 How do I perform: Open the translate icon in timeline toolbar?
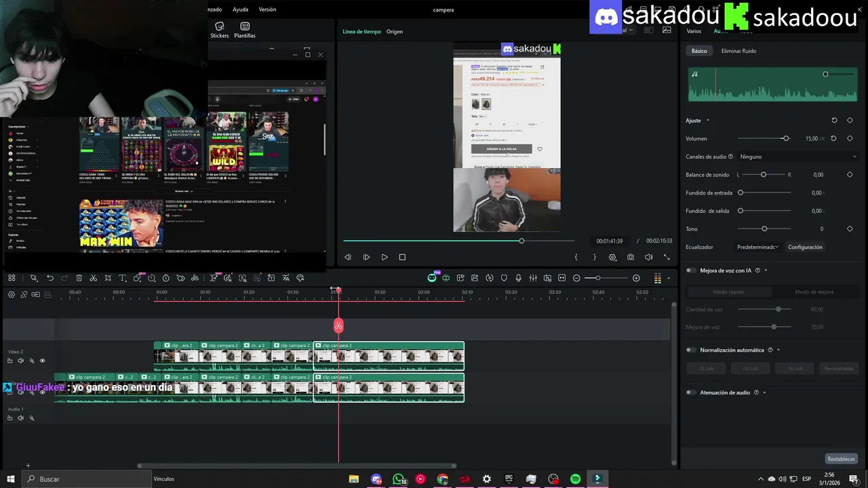pos(285,278)
